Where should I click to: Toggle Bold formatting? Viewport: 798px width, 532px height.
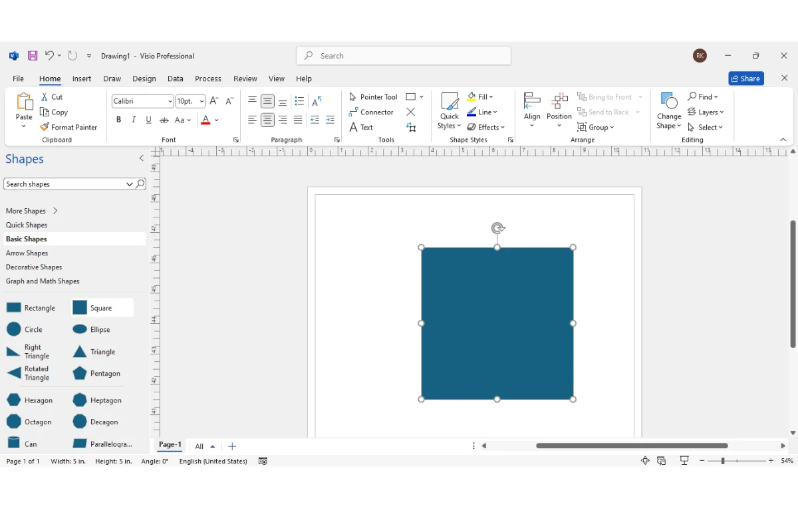118,120
